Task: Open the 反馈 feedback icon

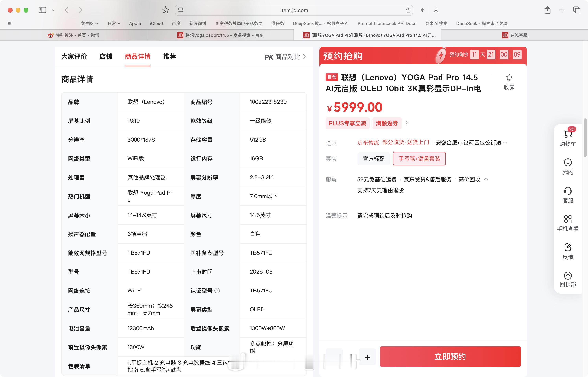Action: 568,247
